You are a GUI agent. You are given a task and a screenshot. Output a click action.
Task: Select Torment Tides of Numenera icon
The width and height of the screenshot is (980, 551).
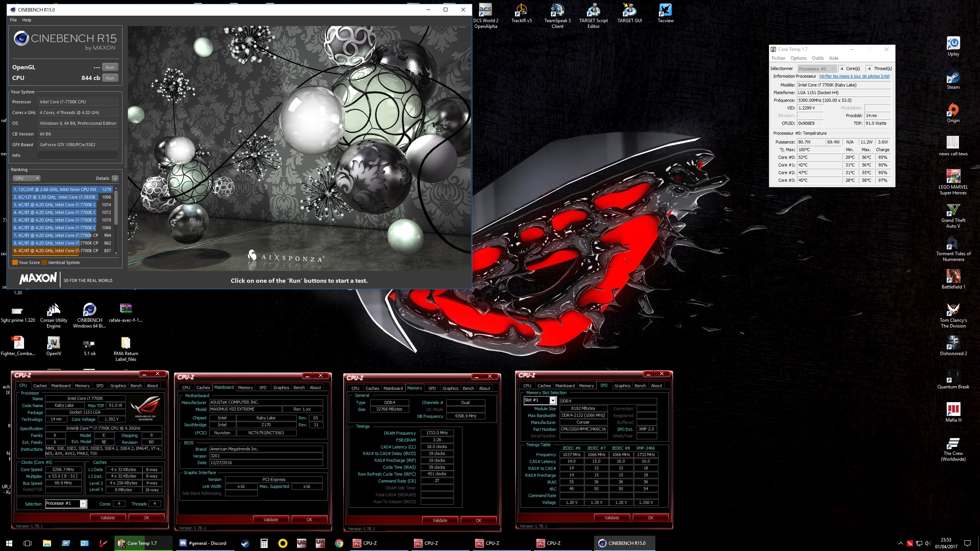[x=953, y=249]
